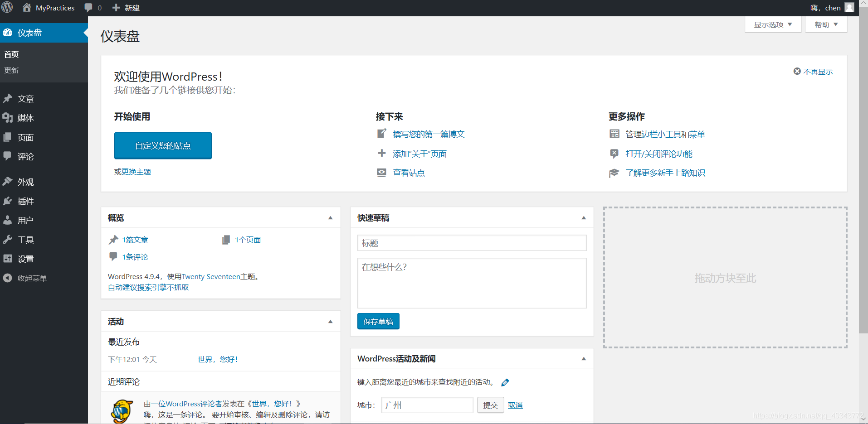Click the 插件 plugin icon in sidebar
This screenshot has height=424, width=868.
click(x=8, y=201)
